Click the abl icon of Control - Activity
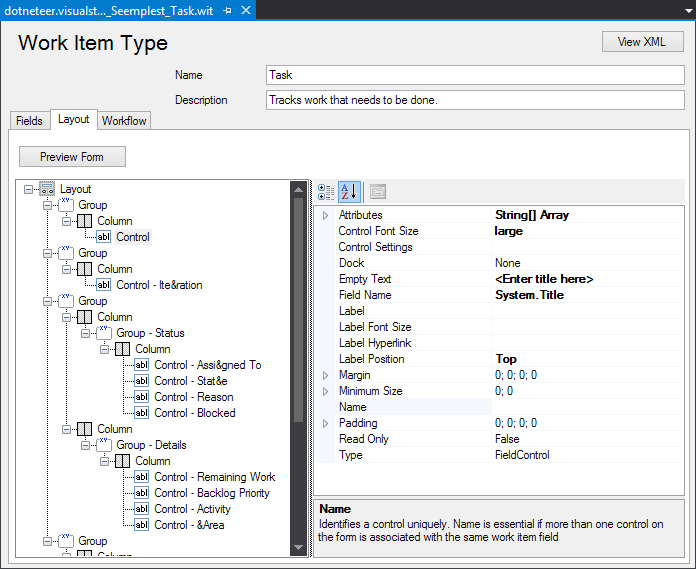This screenshot has width=696, height=569. 141,509
